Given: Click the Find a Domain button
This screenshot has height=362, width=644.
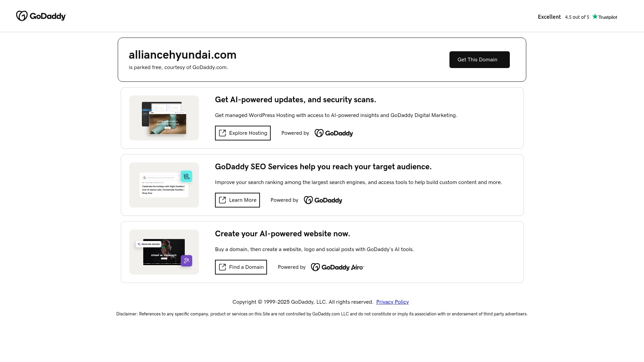Looking at the screenshot, I should [241, 267].
